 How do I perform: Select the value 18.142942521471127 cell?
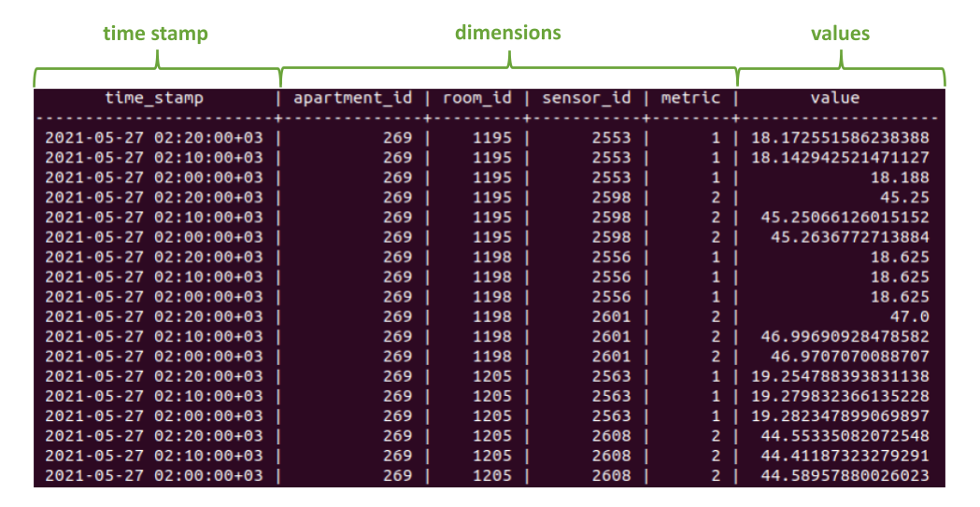coord(839,158)
